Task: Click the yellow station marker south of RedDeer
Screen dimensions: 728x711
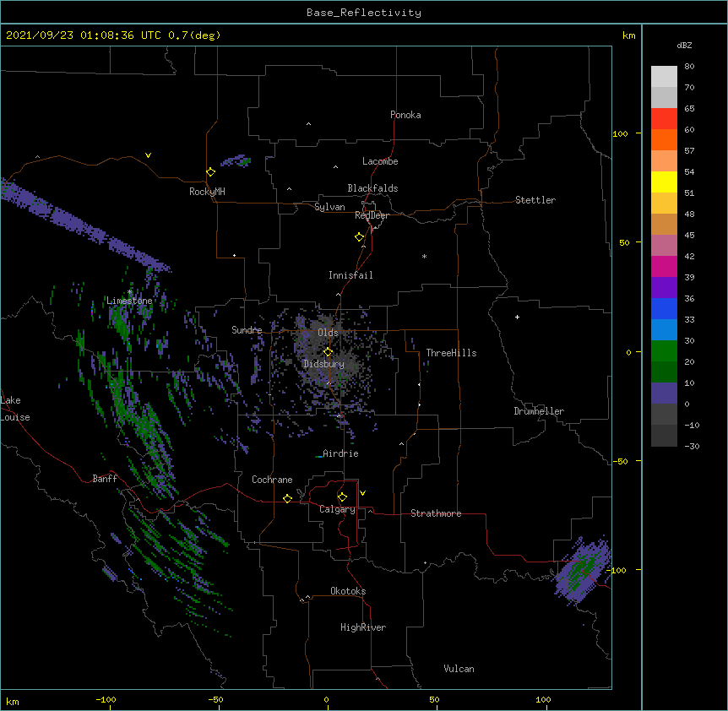Action: [359, 237]
